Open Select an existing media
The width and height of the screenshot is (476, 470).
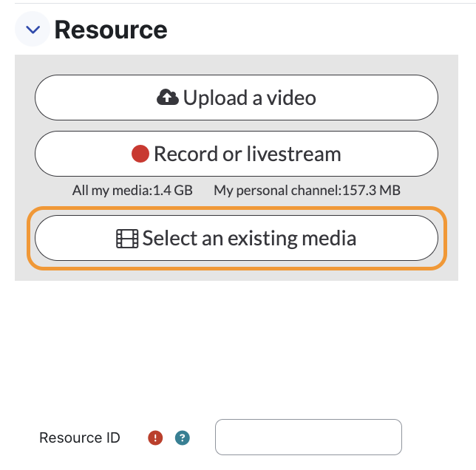237,238
